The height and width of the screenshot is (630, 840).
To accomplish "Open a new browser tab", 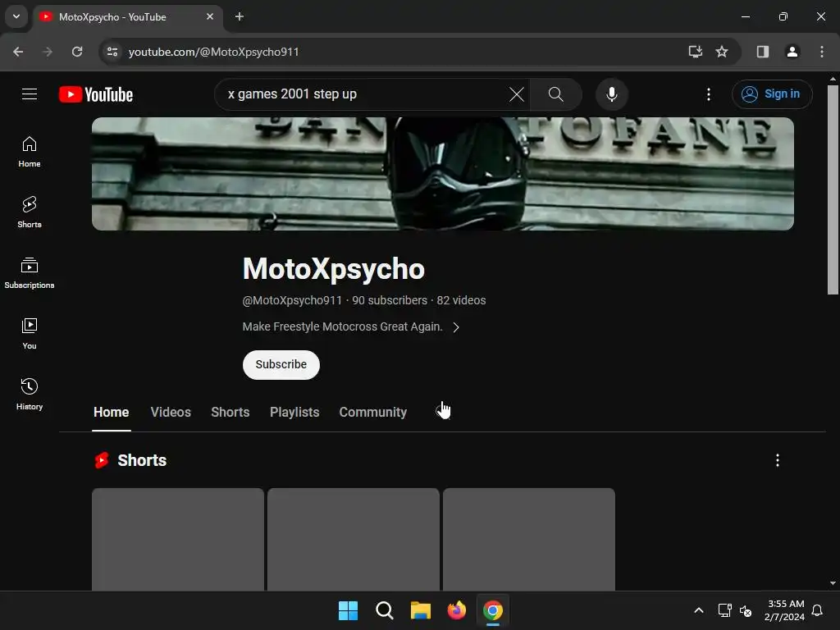I will click(x=240, y=16).
